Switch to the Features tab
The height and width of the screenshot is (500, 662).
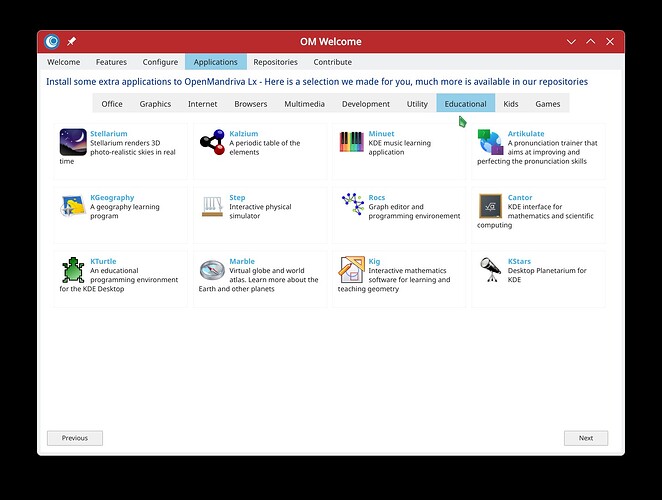(111, 62)
